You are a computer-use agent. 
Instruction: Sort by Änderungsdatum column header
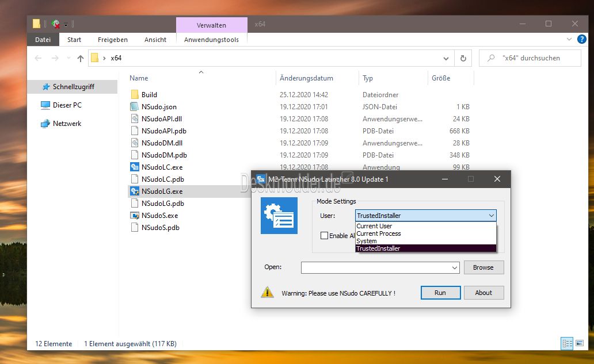(x=306, y=78)
